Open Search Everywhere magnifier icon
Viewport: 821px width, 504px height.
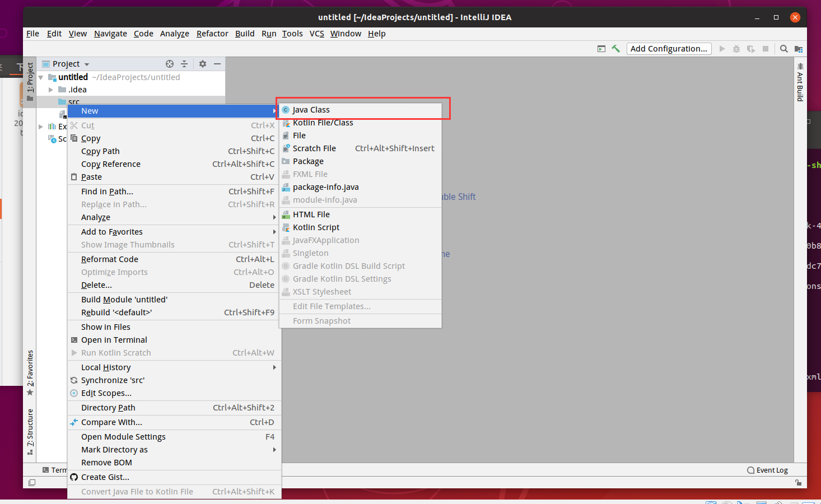pyautogui.click(x=784, y=49)
